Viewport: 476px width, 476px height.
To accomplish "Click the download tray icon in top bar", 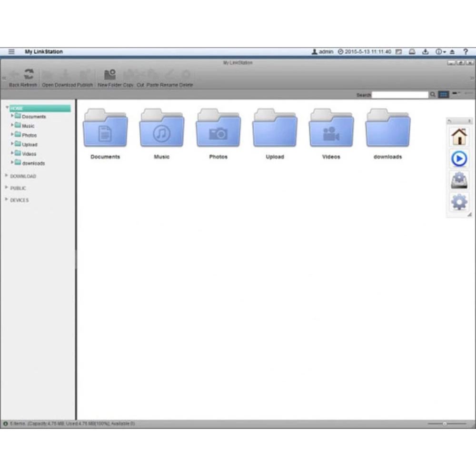I will [x=426, y=51].
